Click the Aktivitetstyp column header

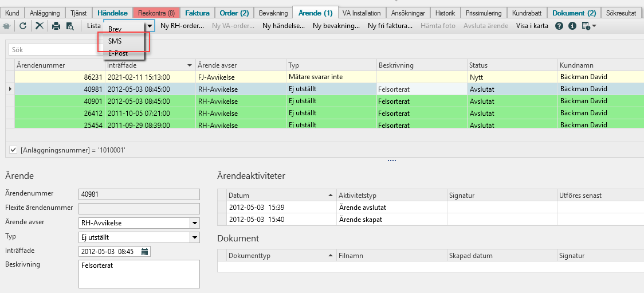tap(391, 195)
